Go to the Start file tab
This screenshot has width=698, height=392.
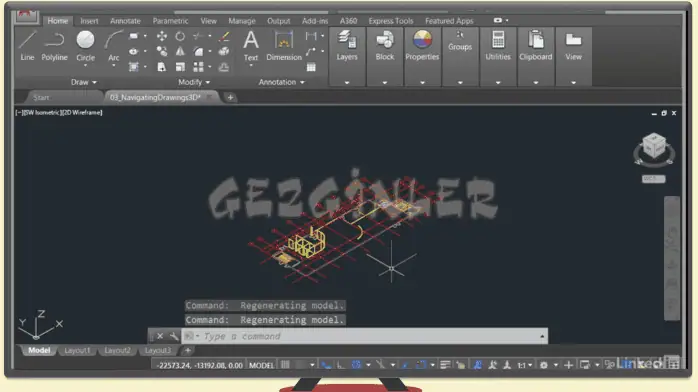[x=41, y=97]
